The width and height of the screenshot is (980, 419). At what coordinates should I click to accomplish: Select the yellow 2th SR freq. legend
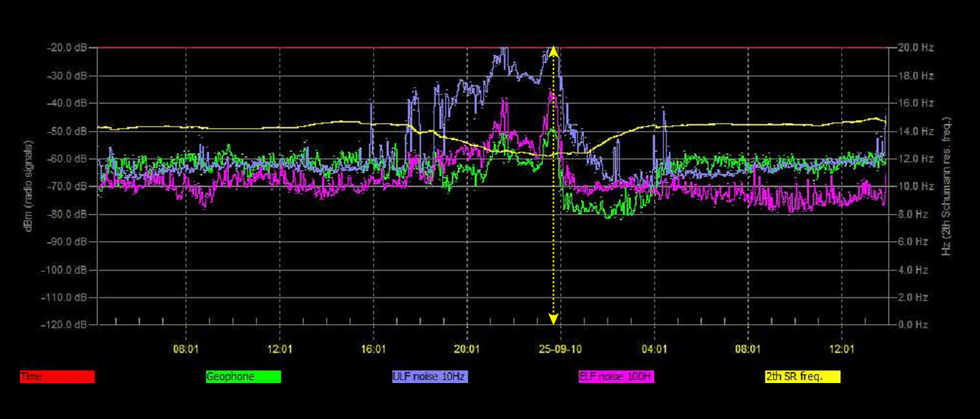pos(802,376)
